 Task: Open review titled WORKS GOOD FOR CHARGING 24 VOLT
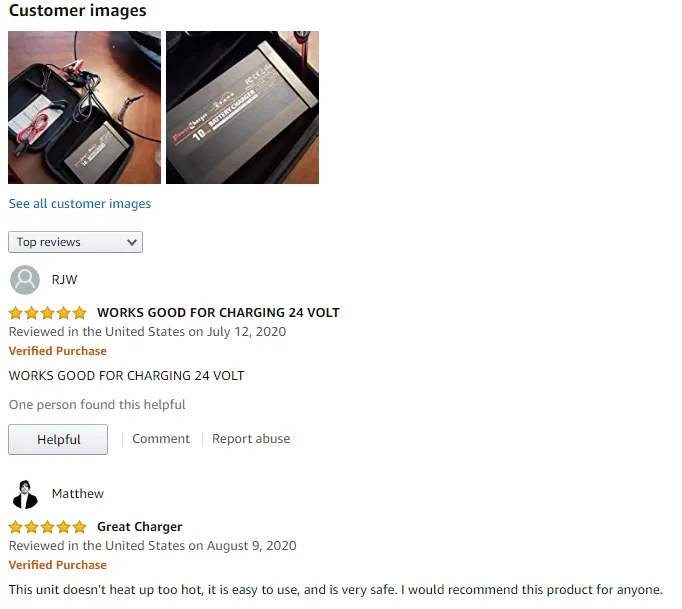(x=218, y=313)
